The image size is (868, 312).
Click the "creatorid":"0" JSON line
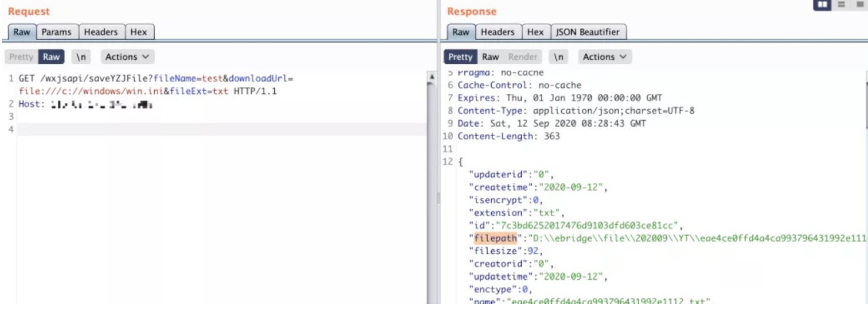511,264
